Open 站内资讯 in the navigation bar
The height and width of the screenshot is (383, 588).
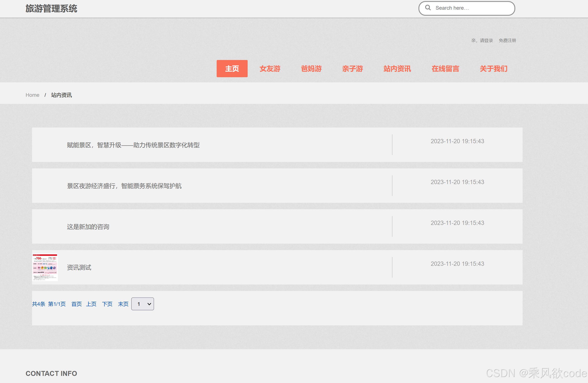pos(397,69)
